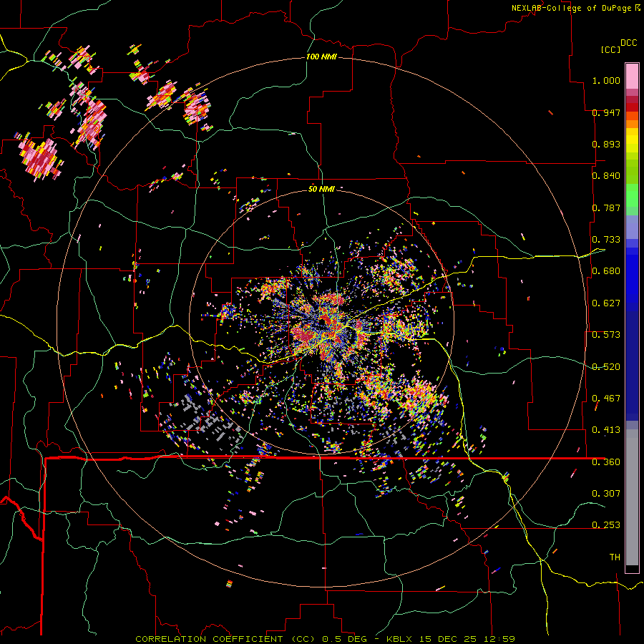Click the 0.253 legend value
The height and width of the screenshot is (644, 644).
point(606,525)
